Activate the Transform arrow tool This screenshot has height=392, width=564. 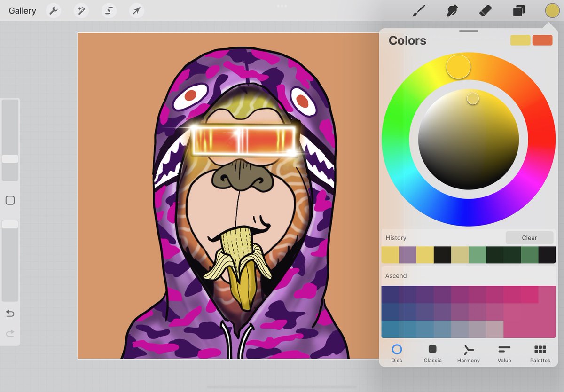(x=136, y=10)
